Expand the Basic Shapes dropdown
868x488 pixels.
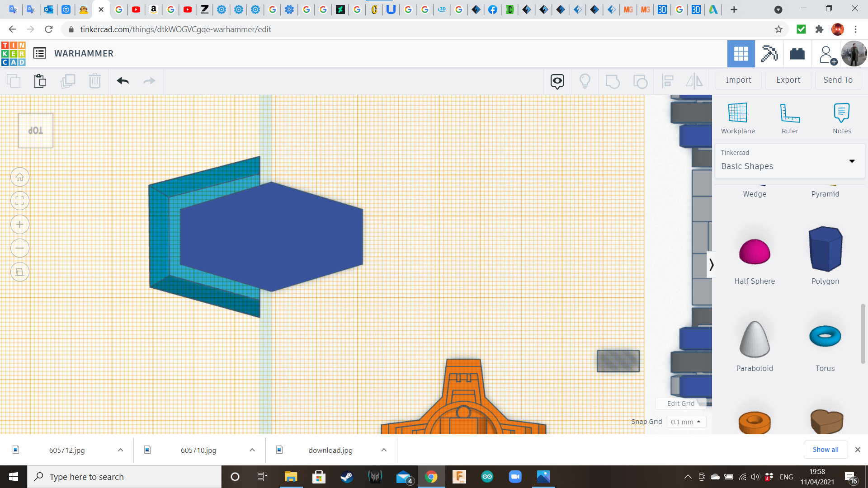[851, 161]
